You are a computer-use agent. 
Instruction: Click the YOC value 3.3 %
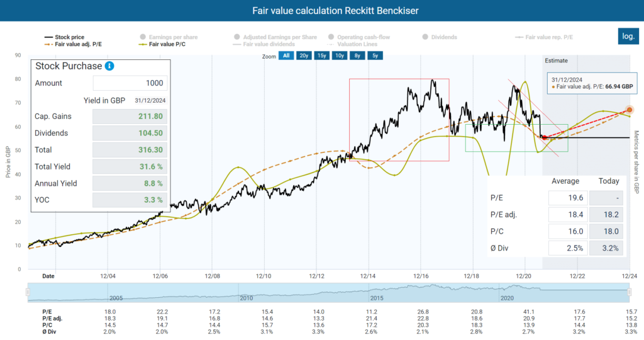pos(130,200)
